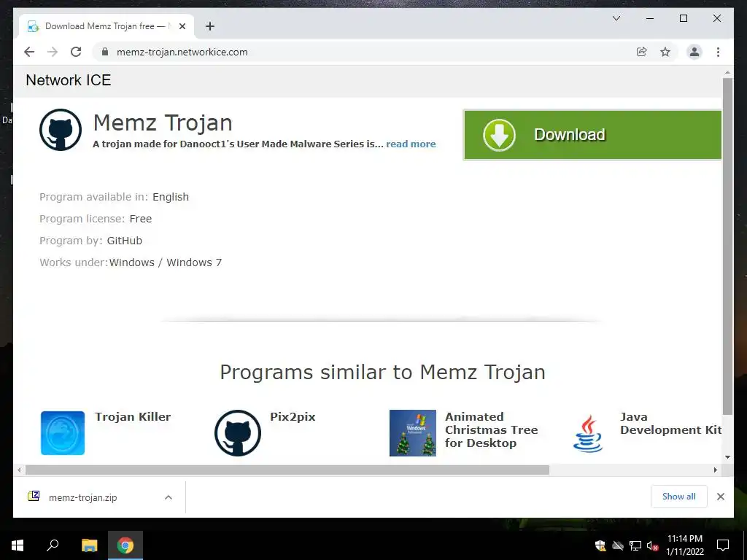Image resolution: width=747 pixels, height=560 pixels.
Task: Click the Java coffee cup icon
Action: [x=588, y=433]
